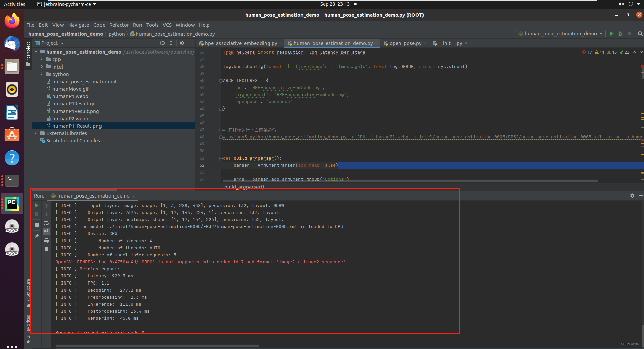Enable scroll to end in console output

(46, 231)
